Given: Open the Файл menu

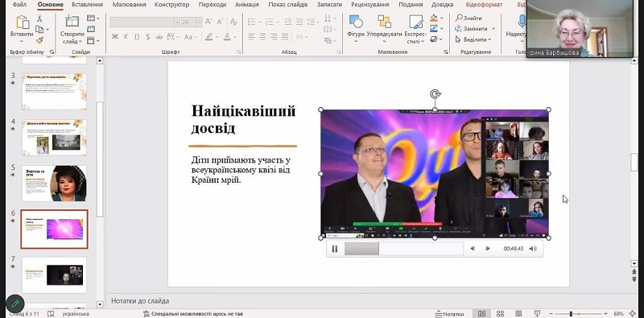Looking at the screenshot, I should pos(19,5).
